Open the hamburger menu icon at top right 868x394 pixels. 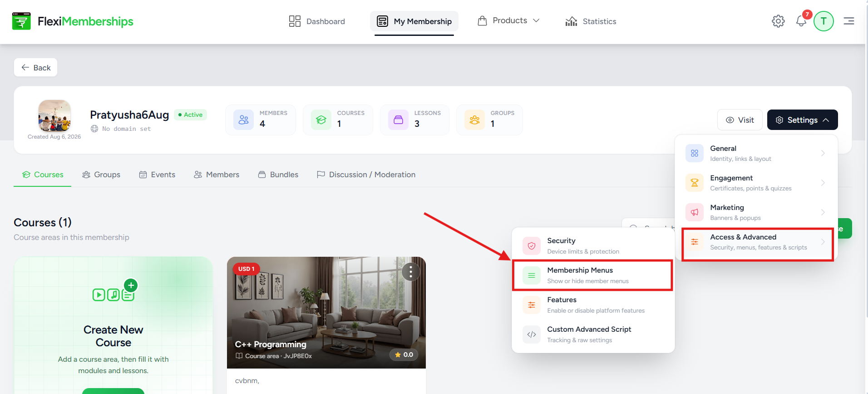(849, 21)
